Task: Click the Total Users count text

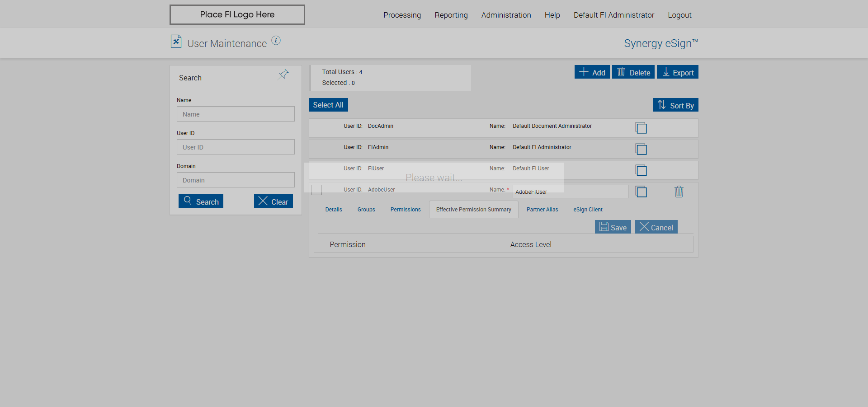Action: [342, 72]
